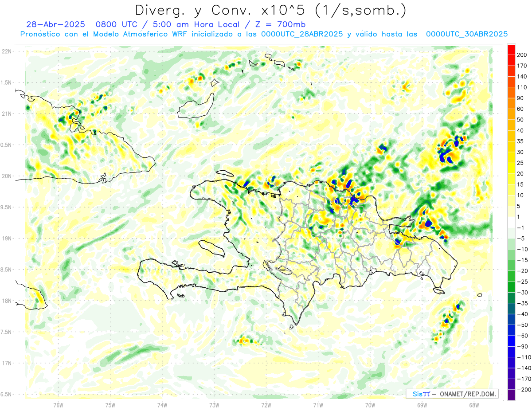Click the "-200" color scale value
This screenshot has height=411, width=532.
tap(524, 389)
